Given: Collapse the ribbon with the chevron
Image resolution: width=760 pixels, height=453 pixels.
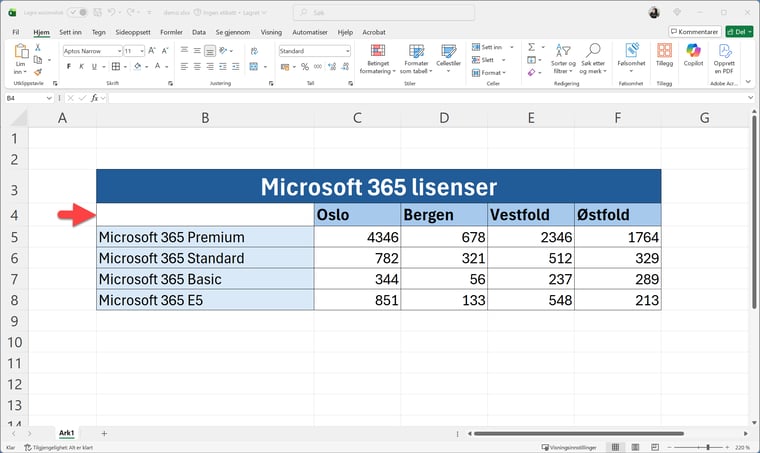Looking at the screenshot, I should coord(748,81).
